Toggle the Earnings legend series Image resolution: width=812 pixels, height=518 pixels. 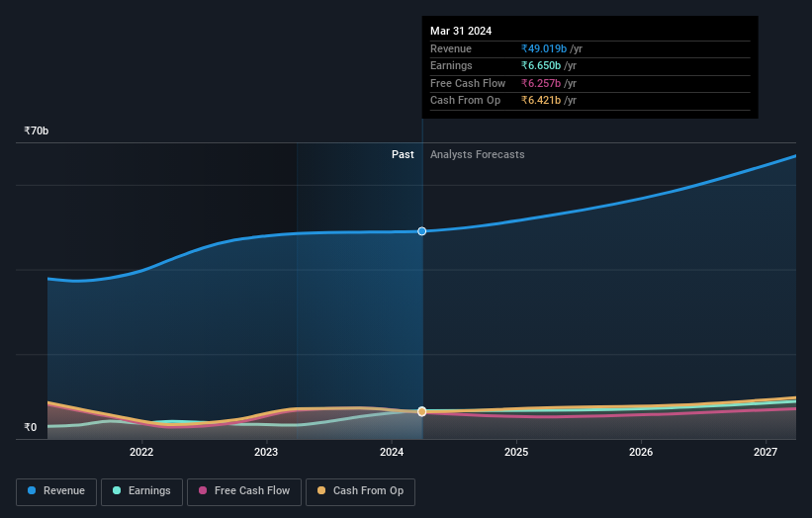[141, 491]
